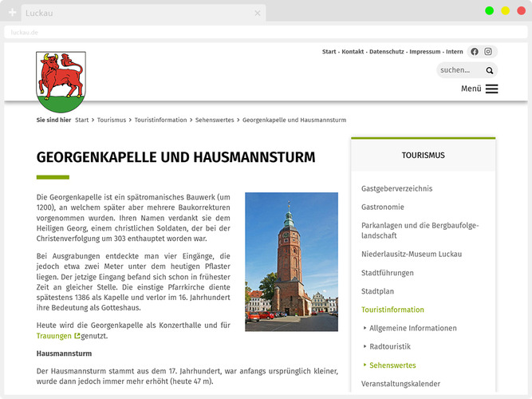Open Stadtplan in the sidebar menu
The width and height of the screenshot is (532, 399).
tap(377, 291)
